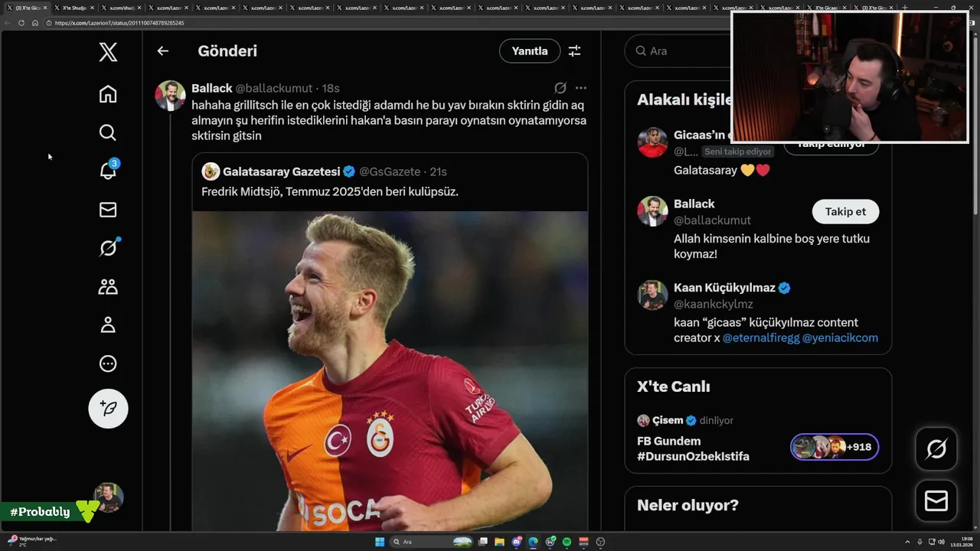The width and height of the screenshot is (980, 551).
Task: Follow the @yeniacikcom mention link
Action: [840, 337]
